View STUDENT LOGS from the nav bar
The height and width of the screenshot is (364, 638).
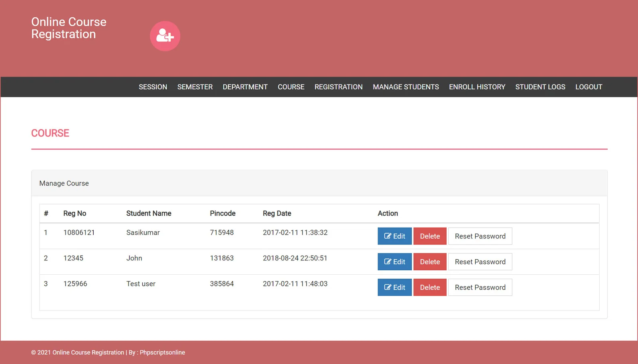540,87
